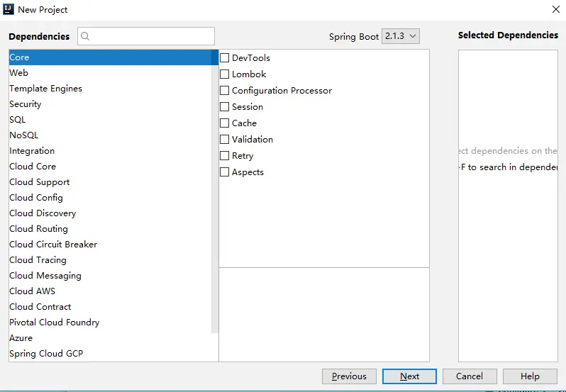This screenshot has height=392, width=566.
Task: Focus the dependencies search field
Action: point(146,36)
